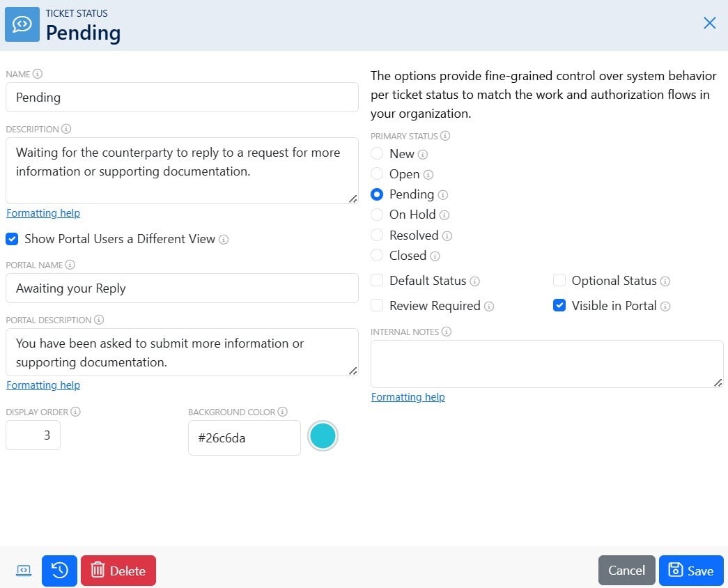
Task: Click info icon next to PORTAL DESCRIPTION label
Action: 99,320
